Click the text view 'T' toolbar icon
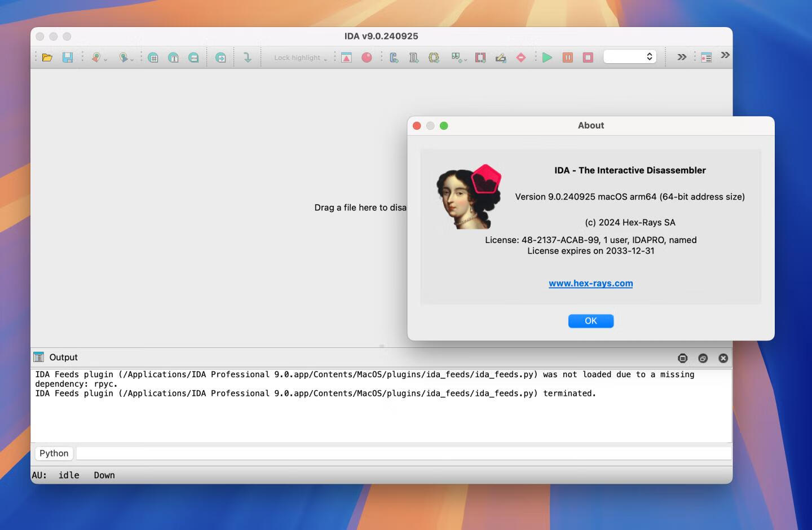Screen dimensions: 812x530 (174, 58)
